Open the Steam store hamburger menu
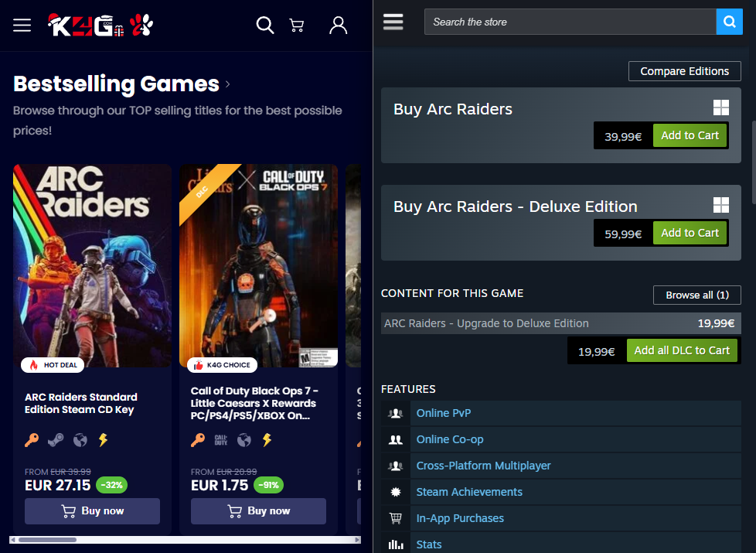 click(393, 22)
